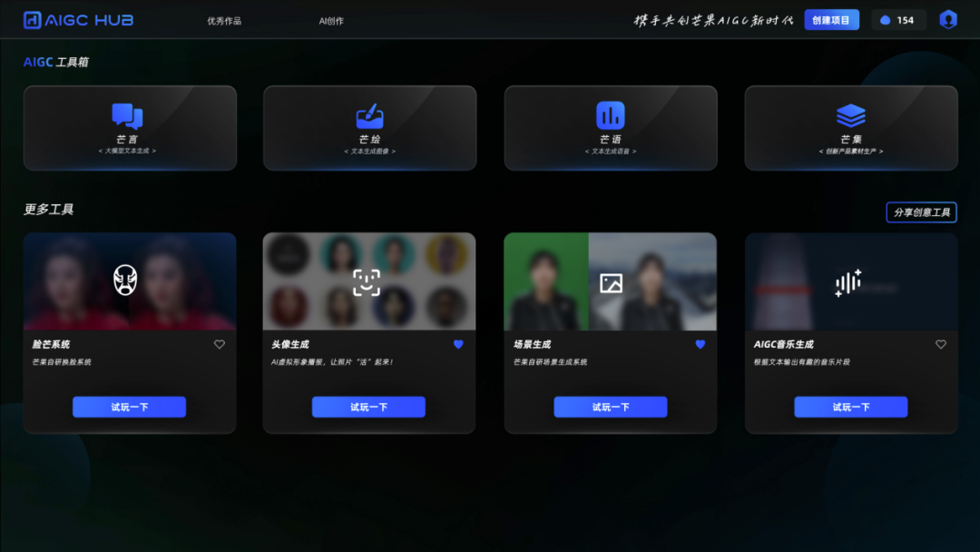Click 试玩一下 under 场景生成
980x552 pixels.
point(611,407)
